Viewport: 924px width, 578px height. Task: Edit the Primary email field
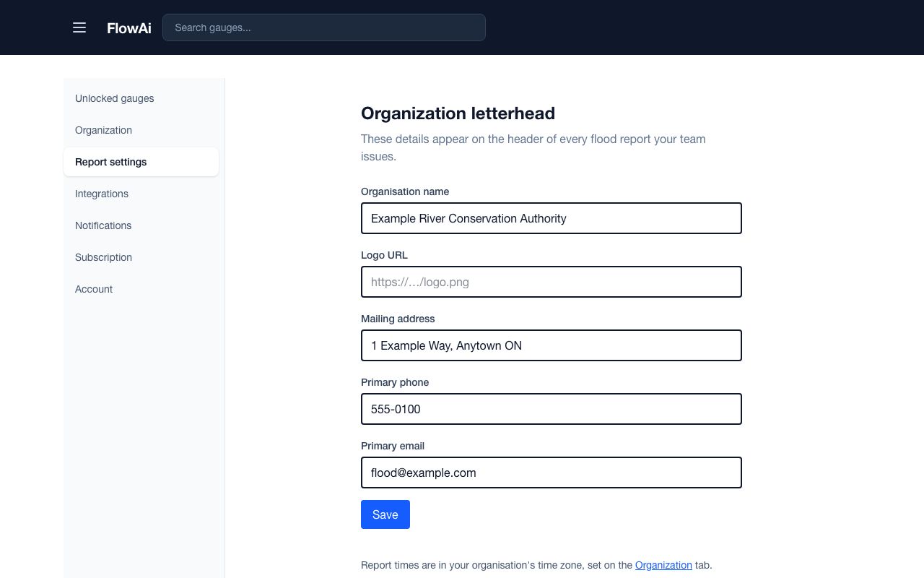[x=552, y=473]
